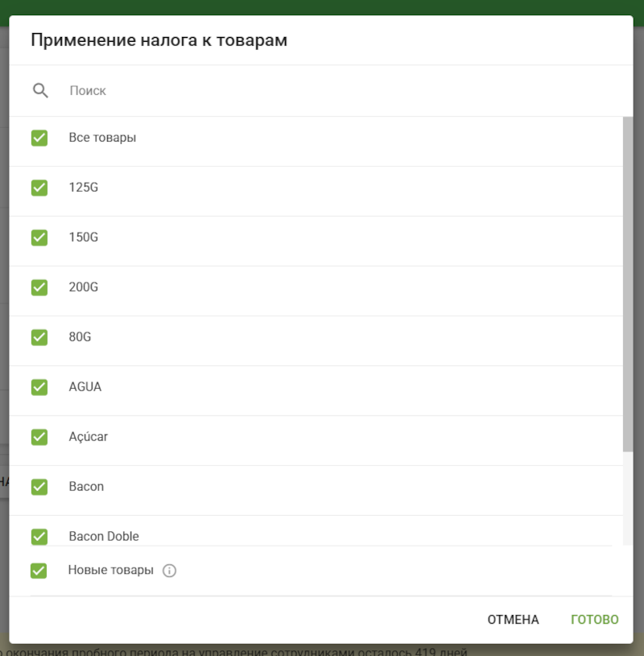Click the ГОТОВО button
644x656 pixels.
[594, 619]
